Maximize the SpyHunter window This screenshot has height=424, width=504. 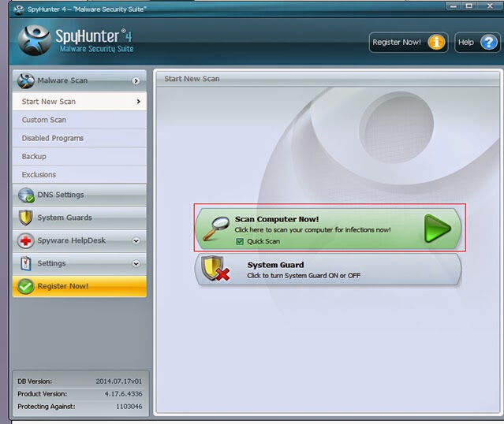(x=469, y=6)
